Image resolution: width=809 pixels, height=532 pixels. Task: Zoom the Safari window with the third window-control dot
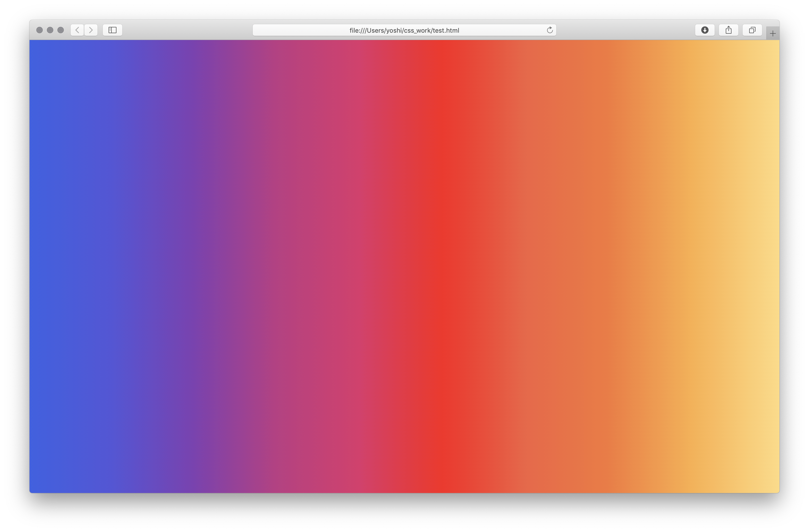61,30
